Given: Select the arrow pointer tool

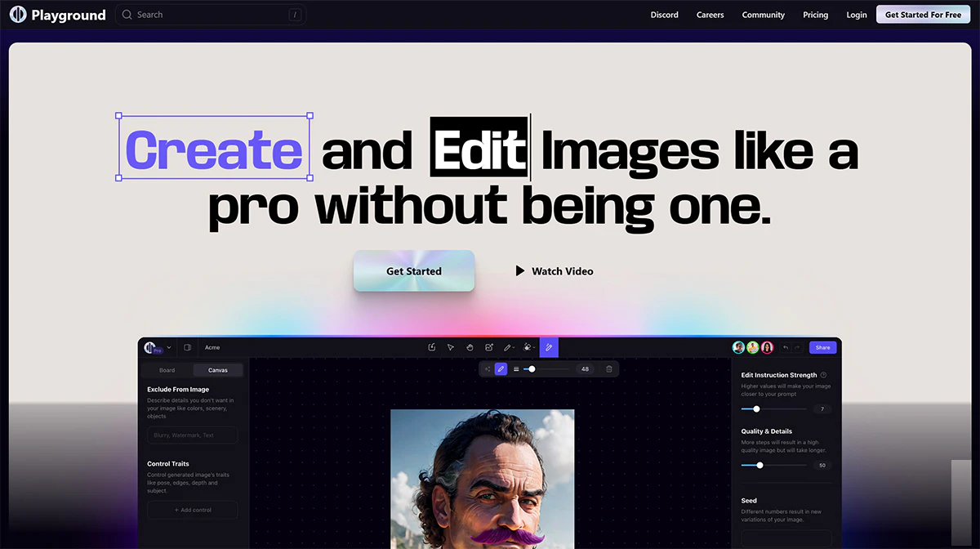Looking at the screenshot, I should pyautogui.click(x=450, y=347).
